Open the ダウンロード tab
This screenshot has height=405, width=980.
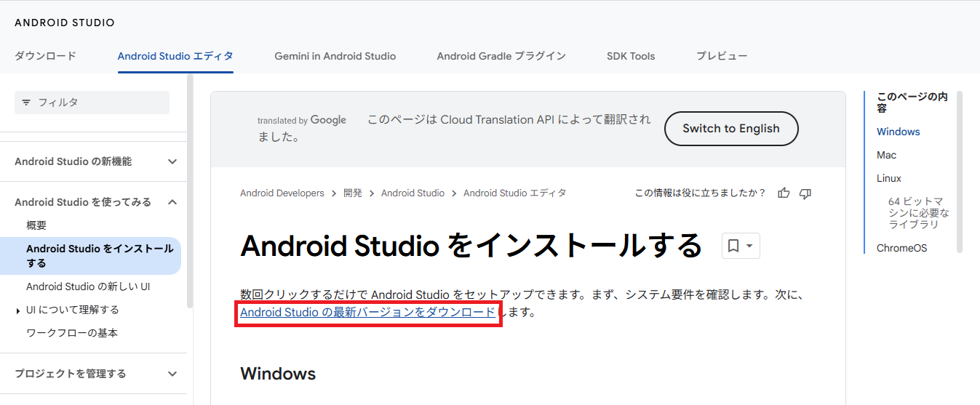point(45,56)
